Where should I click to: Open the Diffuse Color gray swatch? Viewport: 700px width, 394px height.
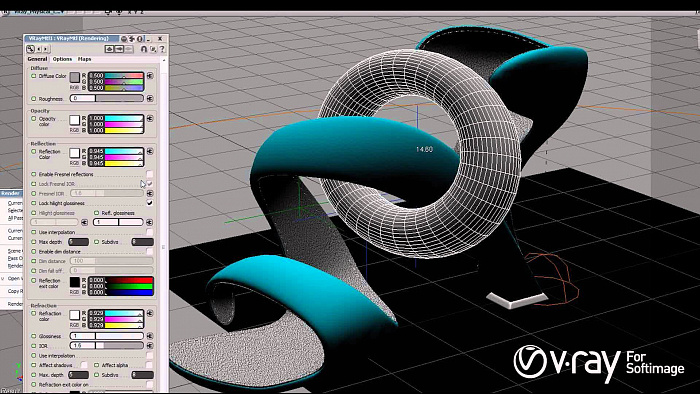(x=75, y=77)
